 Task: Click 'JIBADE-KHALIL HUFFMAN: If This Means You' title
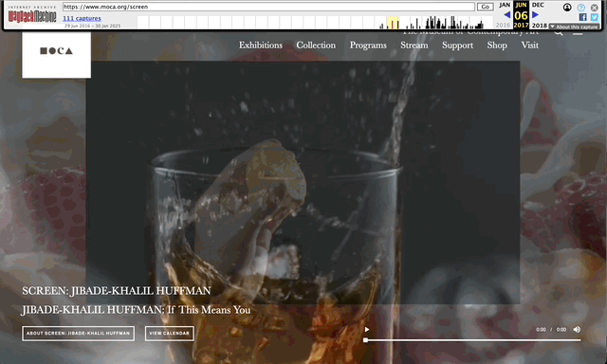click(x=137, y=310)
